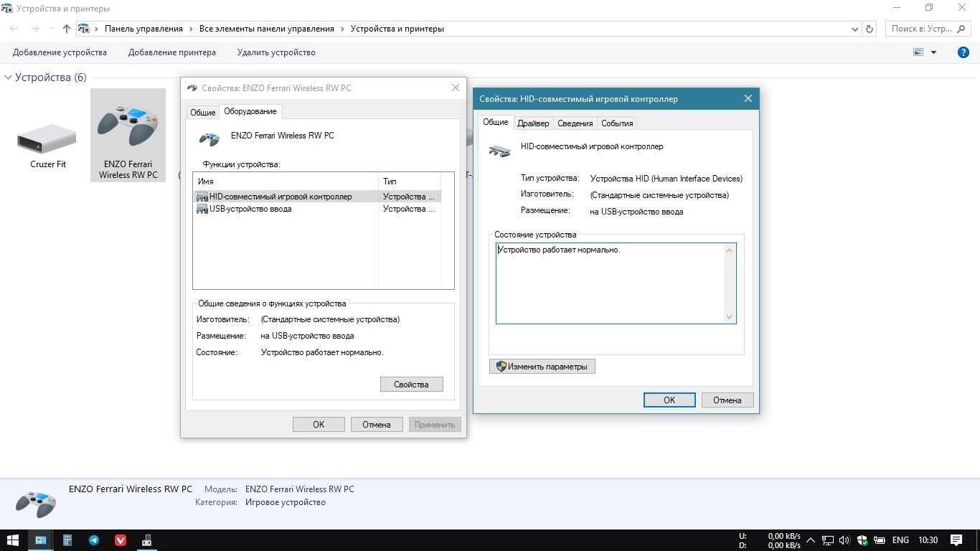Screen dimensions: 980x551
Task: Select the HID-совместимый игровой контроллер list row
Action: 317,197
